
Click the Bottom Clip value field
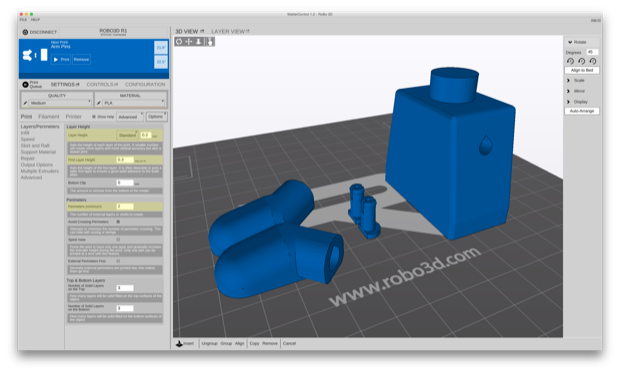click(125, 183)
